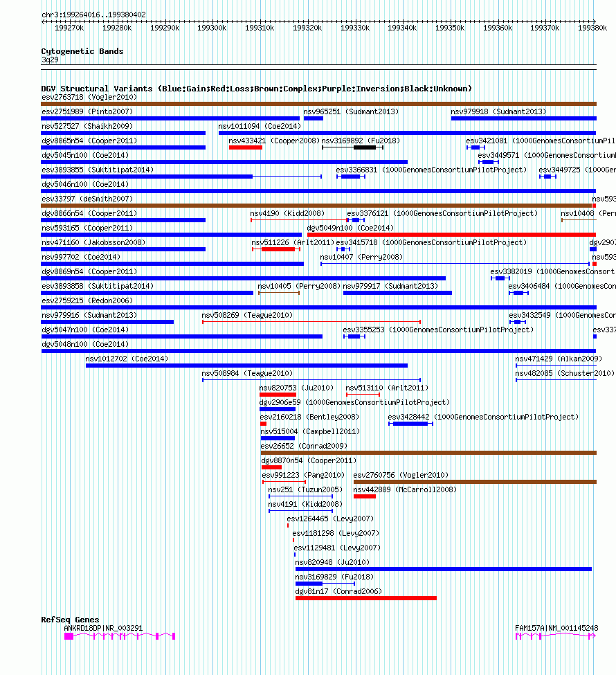
Task: Click nsv482085 (Schuster2010) label
Action: [x=565, y=374]
